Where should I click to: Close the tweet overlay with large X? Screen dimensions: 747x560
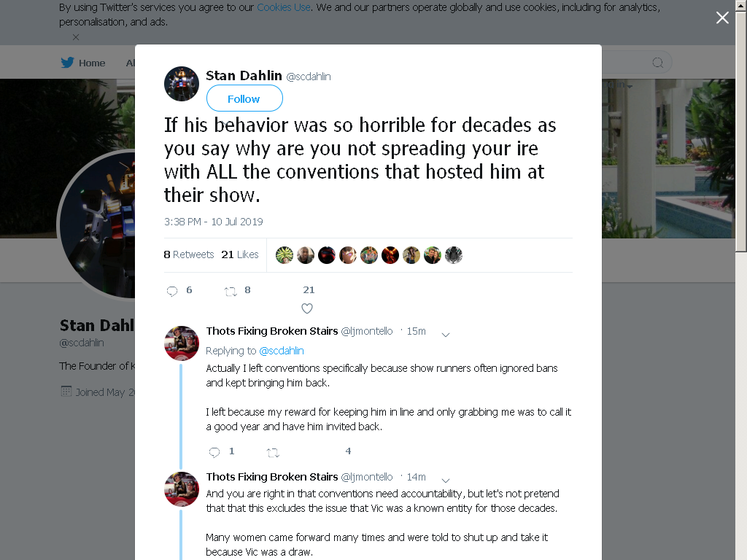point(722,17)
